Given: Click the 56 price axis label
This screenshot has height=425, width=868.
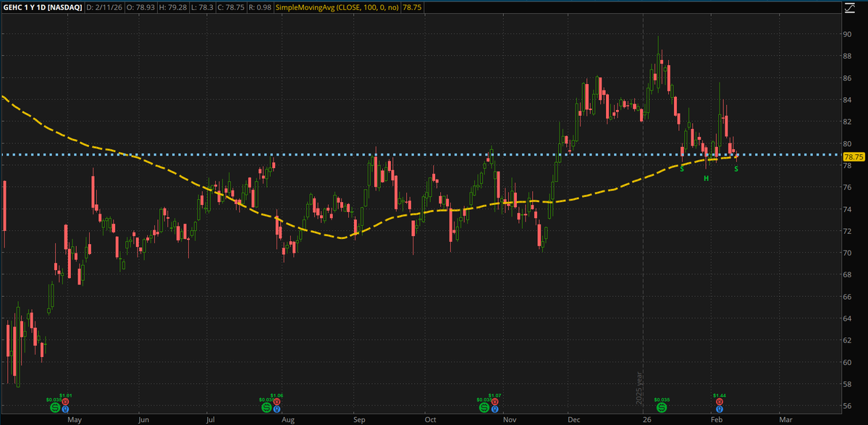Looking at the screenshot, I should 847,406.
